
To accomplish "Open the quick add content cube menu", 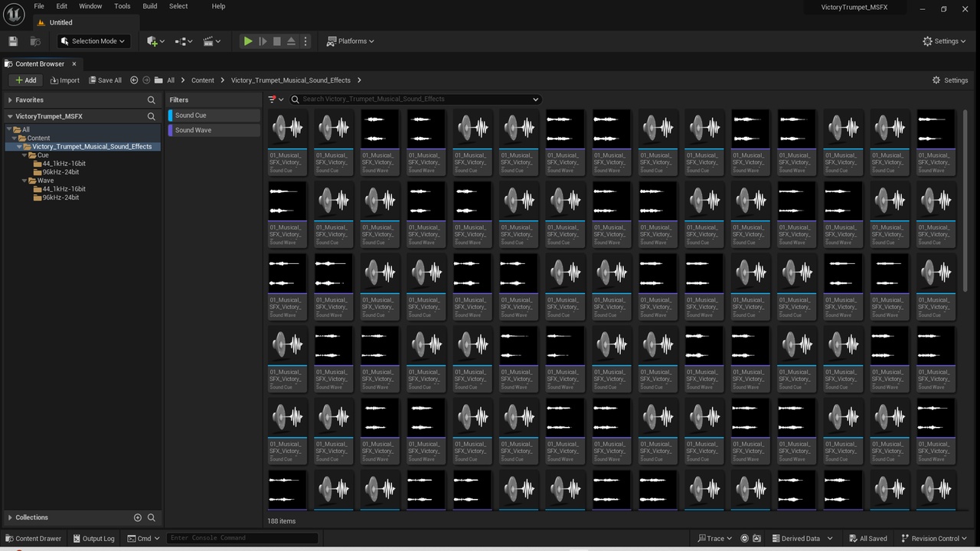I will coord(155,41).
